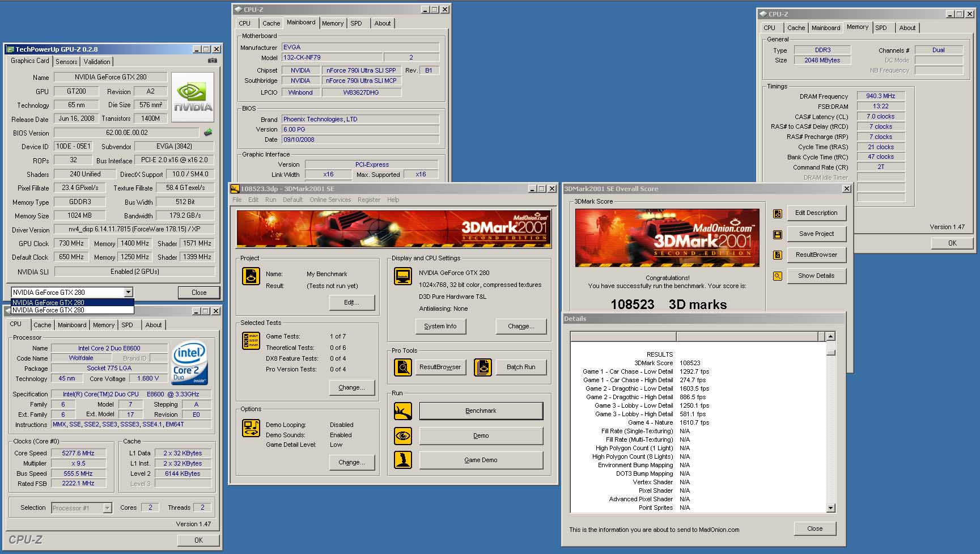Click the Save Project button
The image size is (980, 554).
pos(816,234)
